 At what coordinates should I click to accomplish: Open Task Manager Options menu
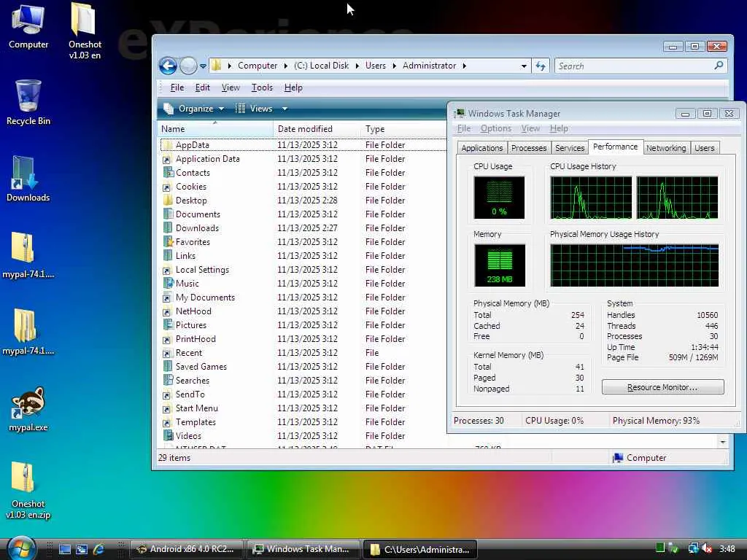point(495,128)
